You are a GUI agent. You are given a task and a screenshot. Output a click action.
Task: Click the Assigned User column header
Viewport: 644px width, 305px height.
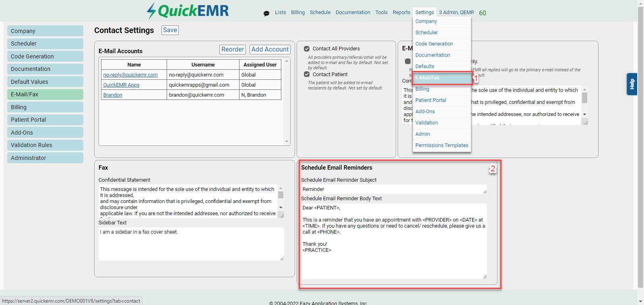click(x=260, y=64)
